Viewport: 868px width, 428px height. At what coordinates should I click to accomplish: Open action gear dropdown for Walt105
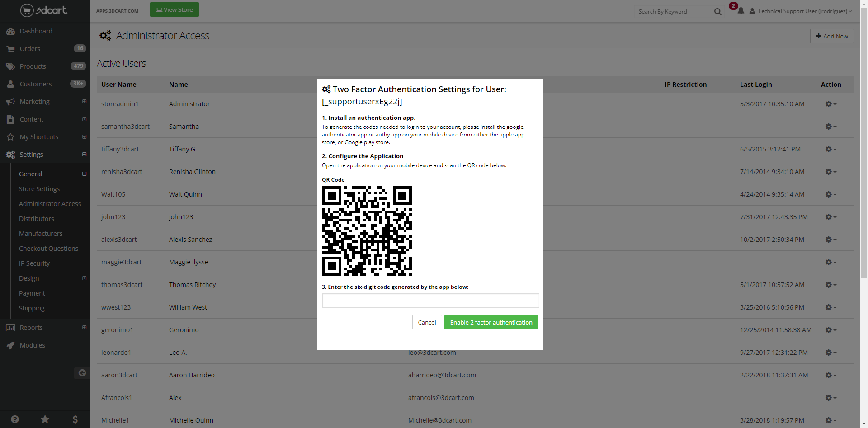[830, 194]
